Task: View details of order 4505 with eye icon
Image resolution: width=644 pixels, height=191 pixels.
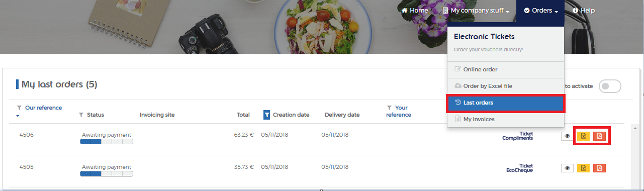Action: point(567,168)
